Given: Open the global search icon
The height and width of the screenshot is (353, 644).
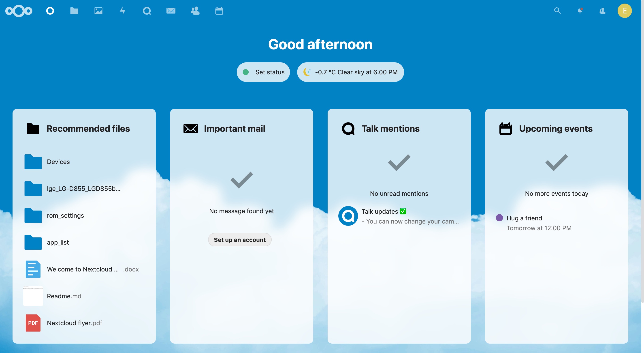Looking at the screenshot, I should point(557,11).
